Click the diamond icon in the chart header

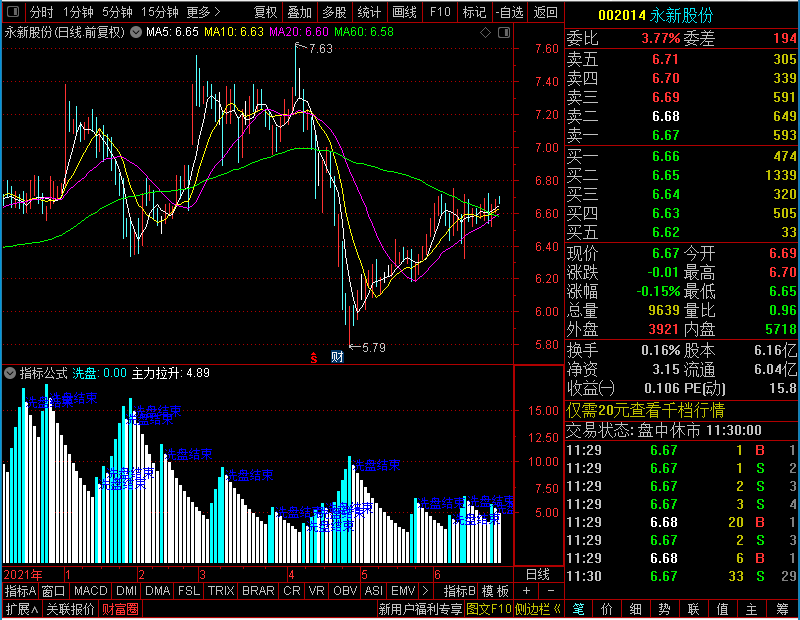point(486,33)
